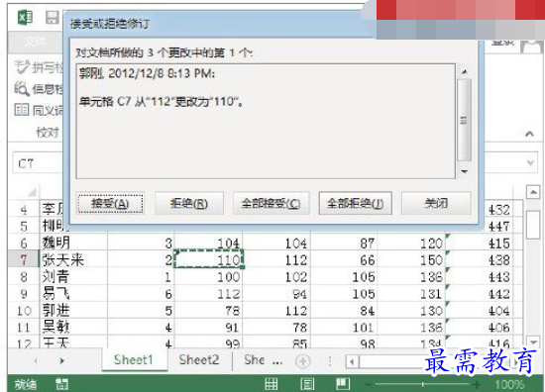Image resolution: width=545 pixels, height=392 pixels.
Task: Click the 100% zoom level
Action: [509, 384]
